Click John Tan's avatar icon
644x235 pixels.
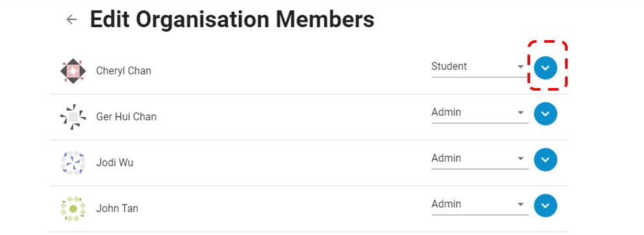(x=73, y=208)
